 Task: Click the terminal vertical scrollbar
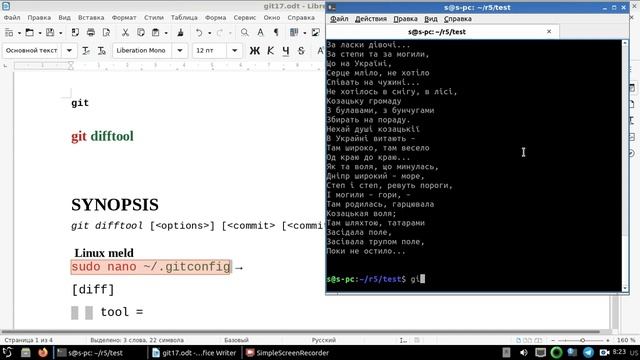point(625,165)
